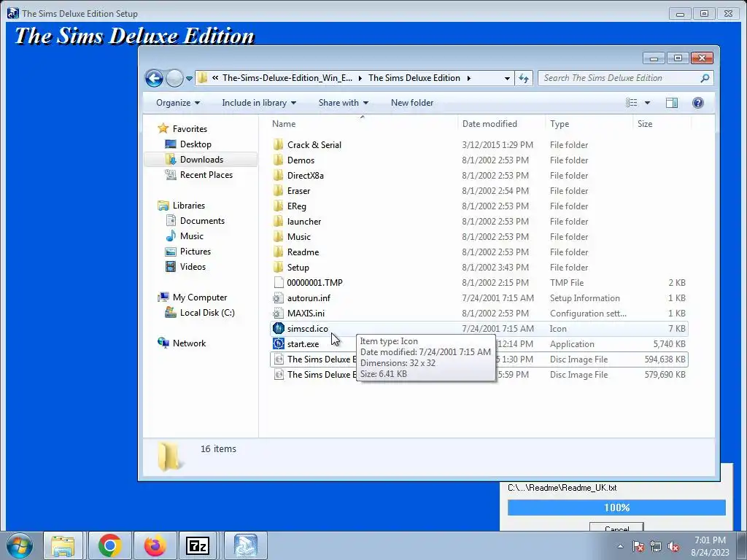Select the MAXIS.ini file
Screen dimensions: 747x560
(306, 314)
